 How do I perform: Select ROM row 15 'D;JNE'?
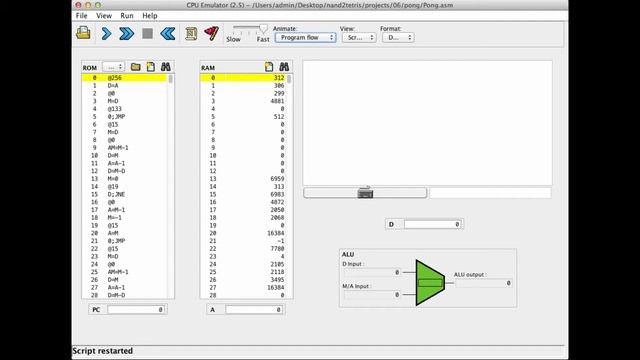pos(124,194)
